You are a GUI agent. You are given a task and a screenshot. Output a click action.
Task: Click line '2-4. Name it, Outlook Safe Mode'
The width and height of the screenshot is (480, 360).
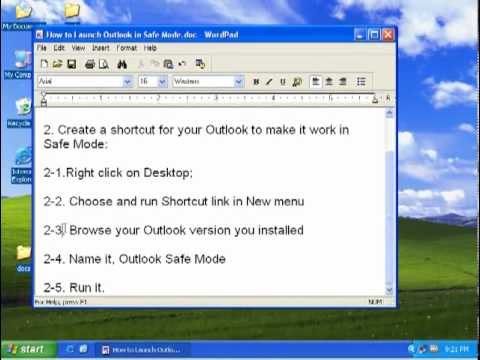134,259
